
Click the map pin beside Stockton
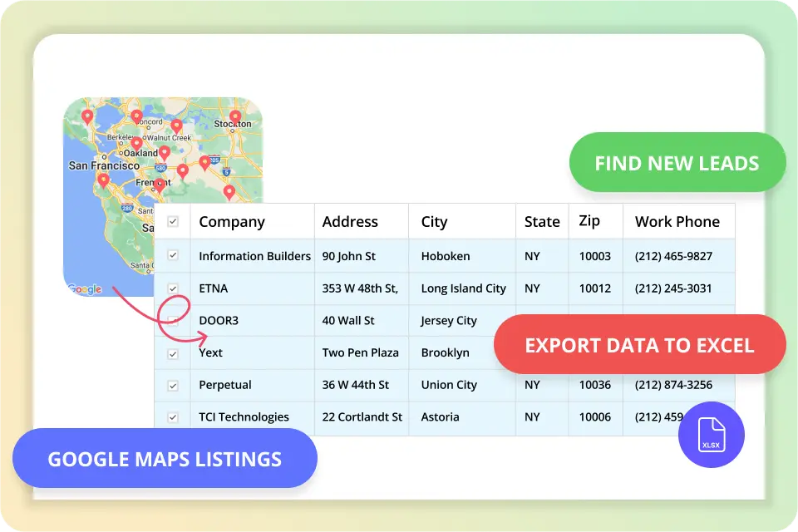(x=235, y=117)
